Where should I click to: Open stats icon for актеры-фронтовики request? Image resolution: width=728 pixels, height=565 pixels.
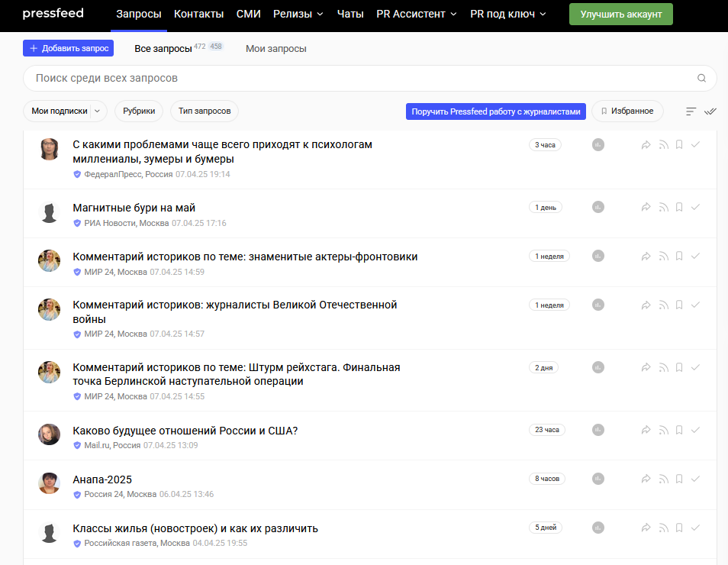(x=598, y=256)
